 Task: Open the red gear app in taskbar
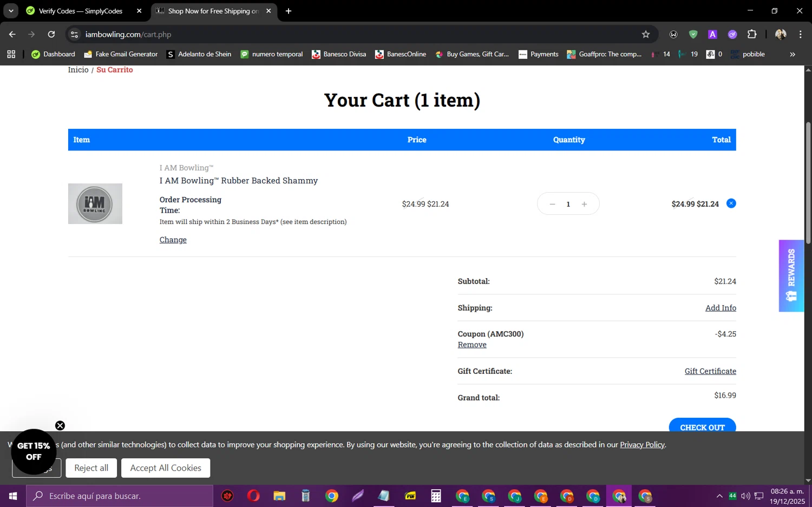tap(227, 496)
